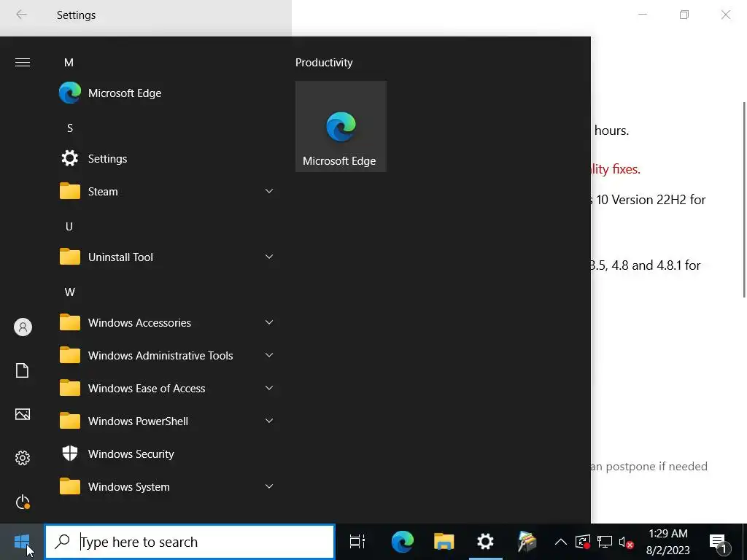Expand Windows Accessories folder chevron
This screenshot has height=560, width=747.
pos(269,322)
